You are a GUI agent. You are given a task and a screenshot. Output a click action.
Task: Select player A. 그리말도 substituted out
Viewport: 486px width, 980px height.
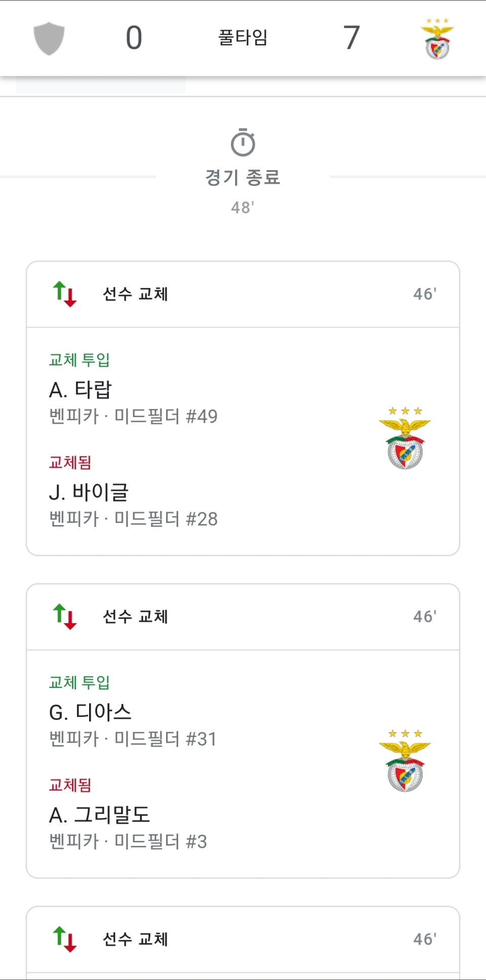pyautogui.click(x=99, y=815)
